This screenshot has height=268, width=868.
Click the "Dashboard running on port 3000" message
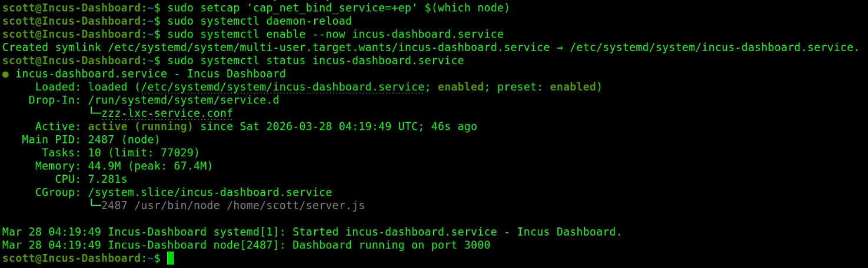(391, 245)
